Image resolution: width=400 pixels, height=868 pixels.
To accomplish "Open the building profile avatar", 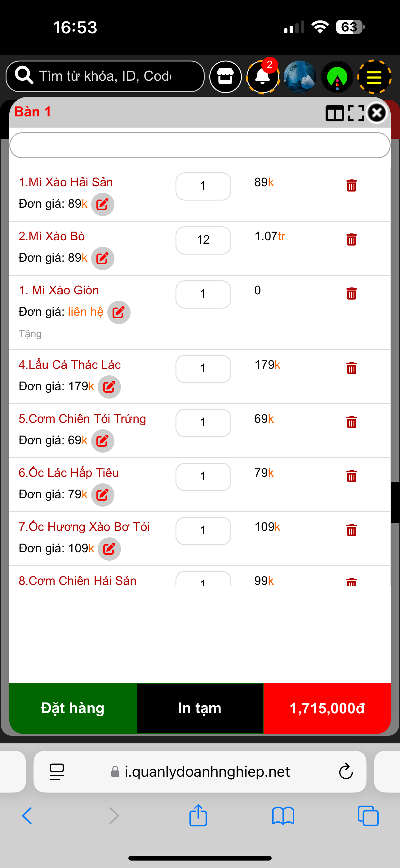I will tap(300, 77).
